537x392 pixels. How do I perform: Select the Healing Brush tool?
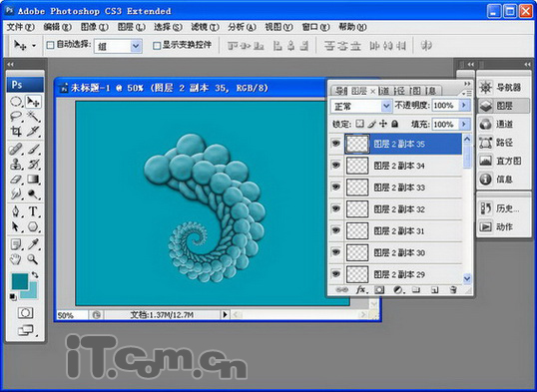[x=16, y=150]
